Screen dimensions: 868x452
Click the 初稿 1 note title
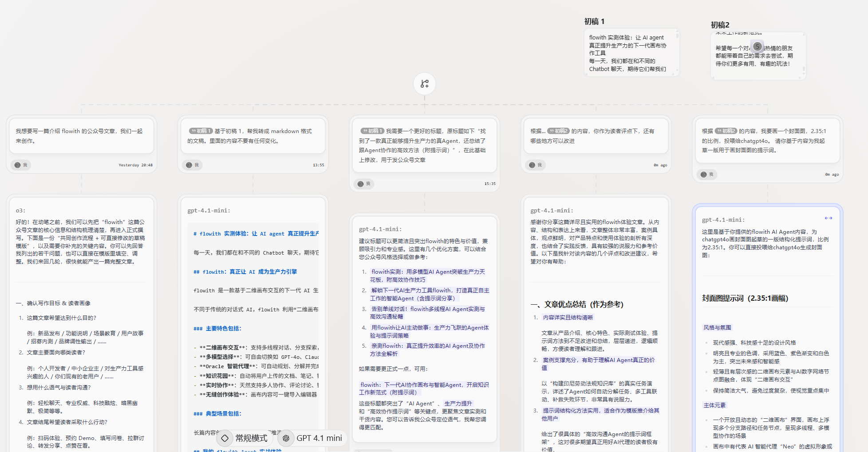coord(594,21)
